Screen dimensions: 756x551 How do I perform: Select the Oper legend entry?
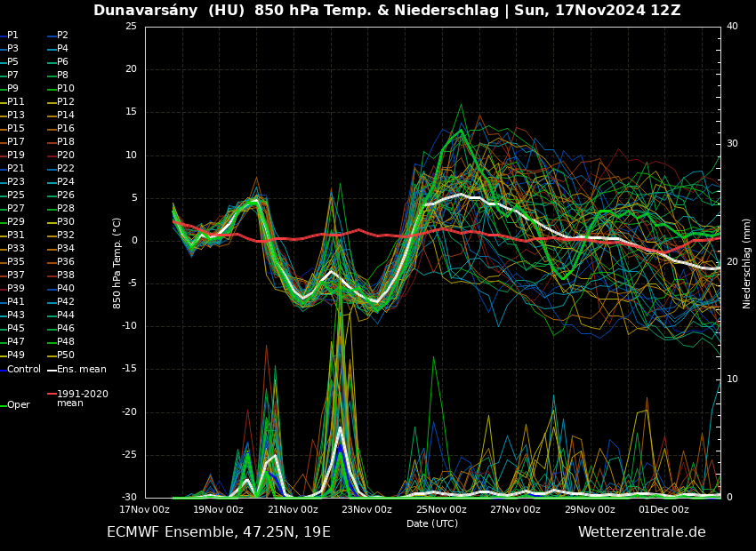point(19,404)
